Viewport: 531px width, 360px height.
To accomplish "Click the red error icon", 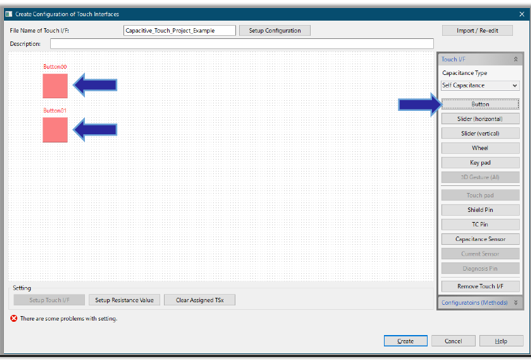I will point(14,319).
